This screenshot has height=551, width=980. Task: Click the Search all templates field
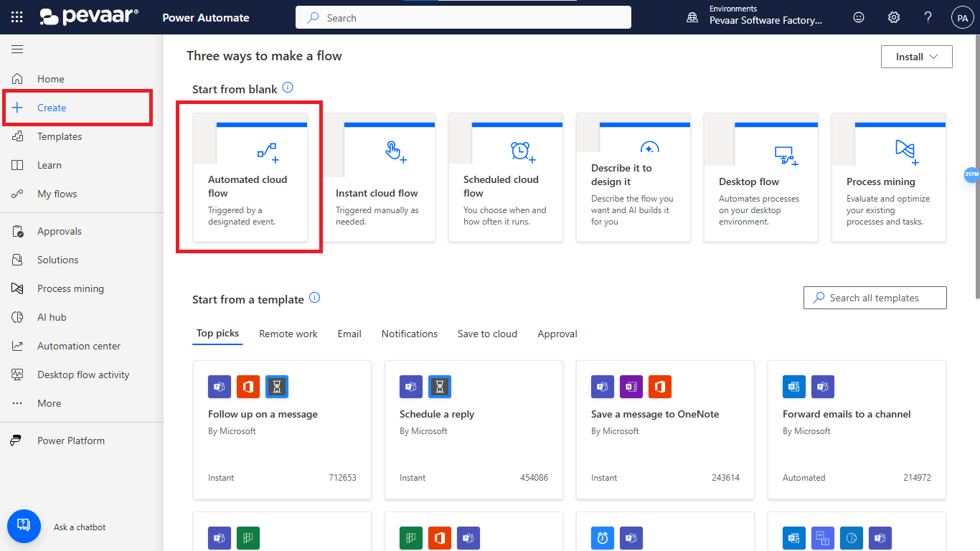[x=875, y=298]
